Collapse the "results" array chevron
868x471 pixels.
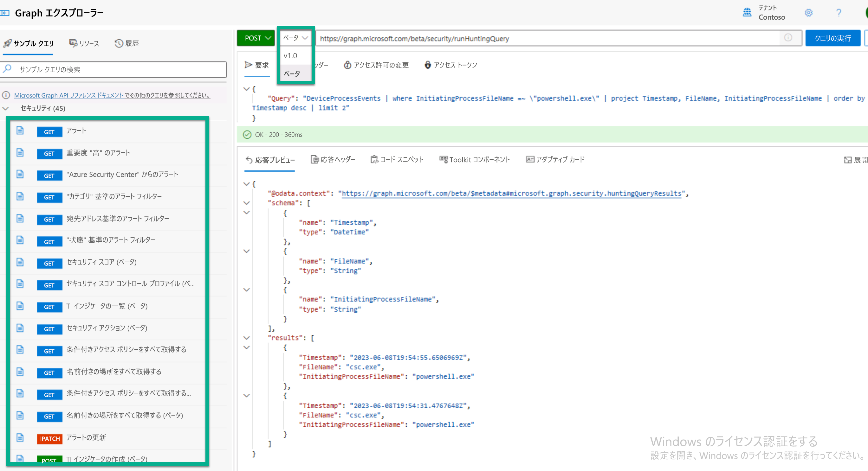(246, 338)
